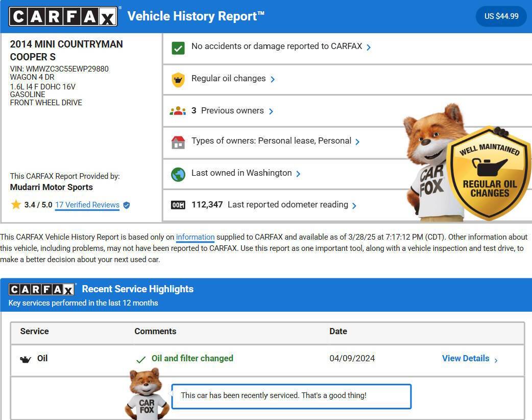Open the information link in disclaimer

pyautogui.click(x=195, y=237)
